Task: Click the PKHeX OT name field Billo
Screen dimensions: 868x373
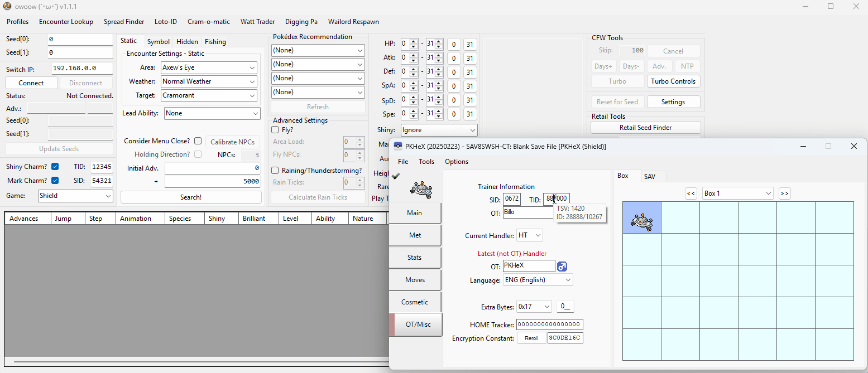Action: point(529,212)
